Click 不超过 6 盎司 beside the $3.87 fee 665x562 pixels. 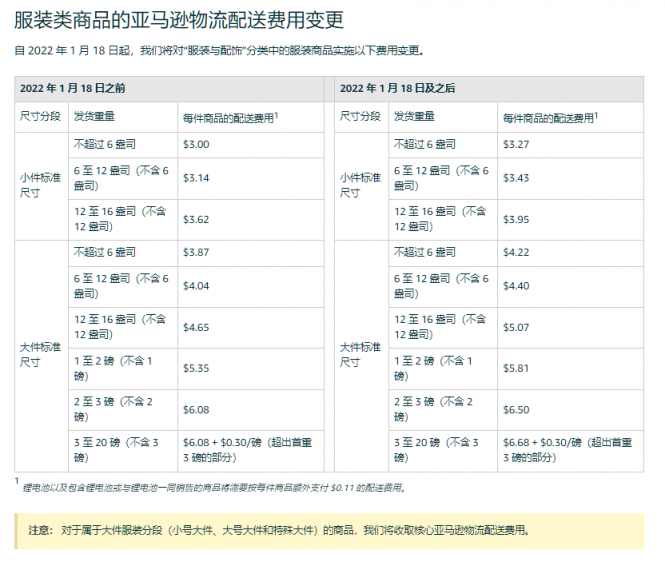[x=105, y=252]
